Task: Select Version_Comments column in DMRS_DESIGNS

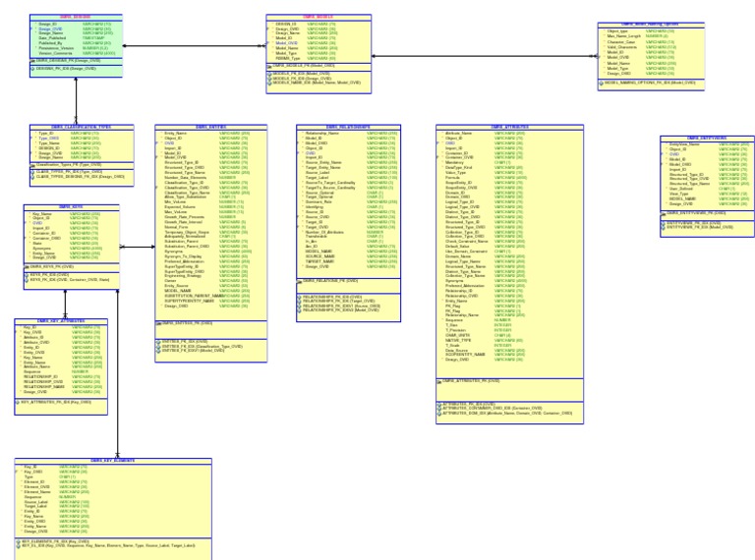Action: point(76,53)
